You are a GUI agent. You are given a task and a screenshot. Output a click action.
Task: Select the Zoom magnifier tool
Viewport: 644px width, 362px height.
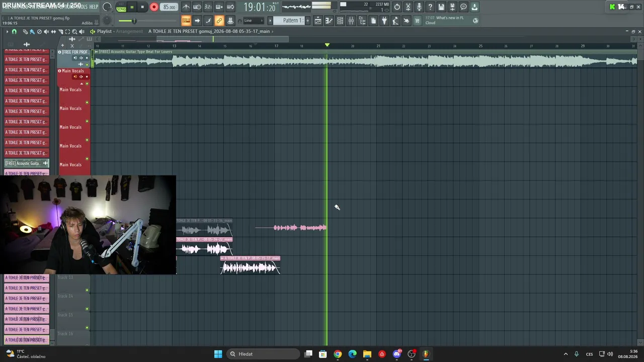(74, 32)
